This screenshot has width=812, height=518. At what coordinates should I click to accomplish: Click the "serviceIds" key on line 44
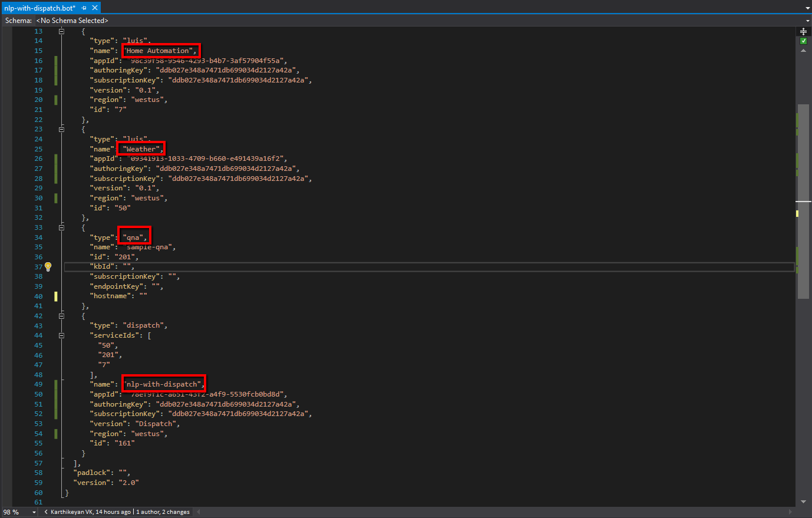[x=114, y=335]
